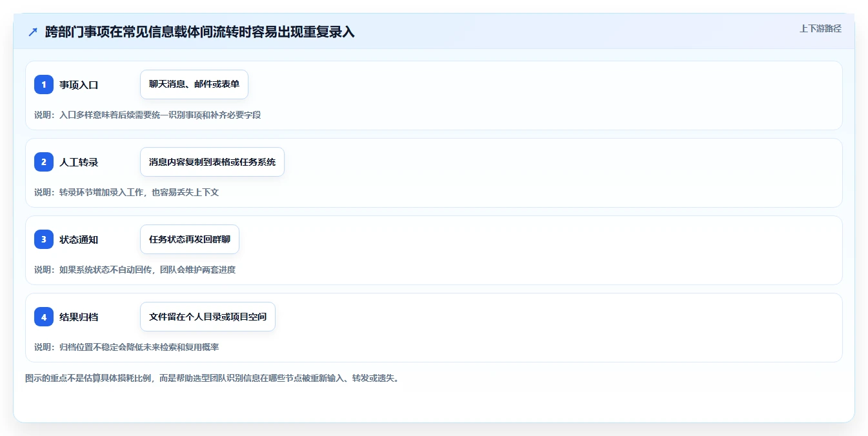868x436 pixels.
Task: Select the 事项入口 step label
Action: coord(79,84)
